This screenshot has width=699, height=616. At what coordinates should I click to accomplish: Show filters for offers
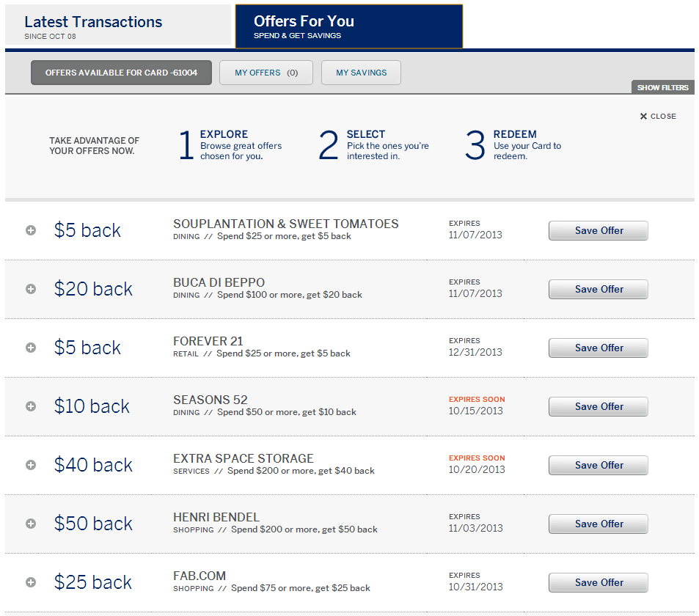[x=662, y=87]
